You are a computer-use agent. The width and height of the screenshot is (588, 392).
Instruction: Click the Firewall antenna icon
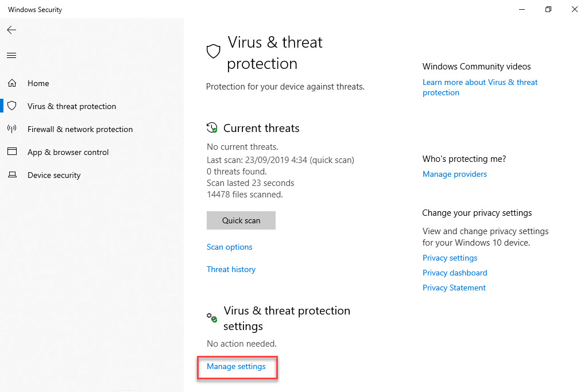[x=11, y=129]
